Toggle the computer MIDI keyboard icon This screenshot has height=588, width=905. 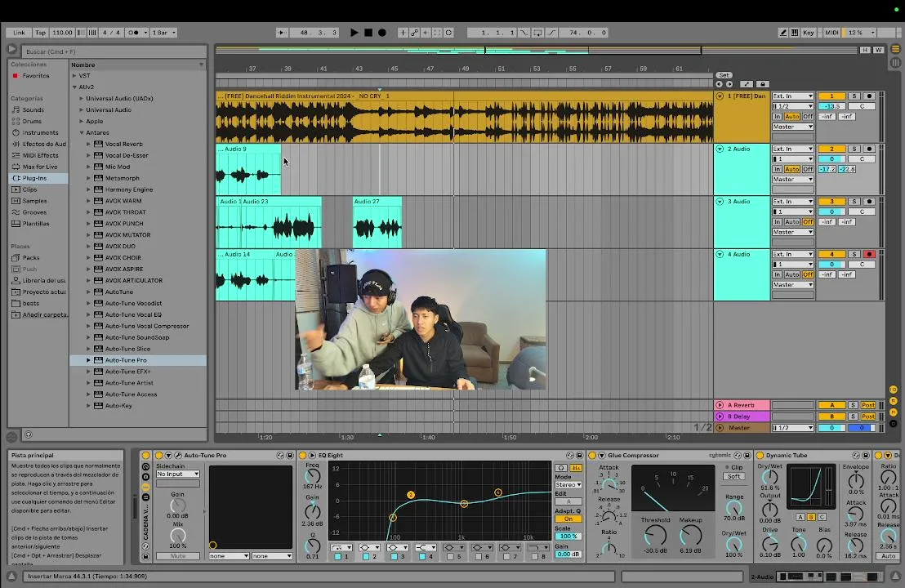point(795,33)
